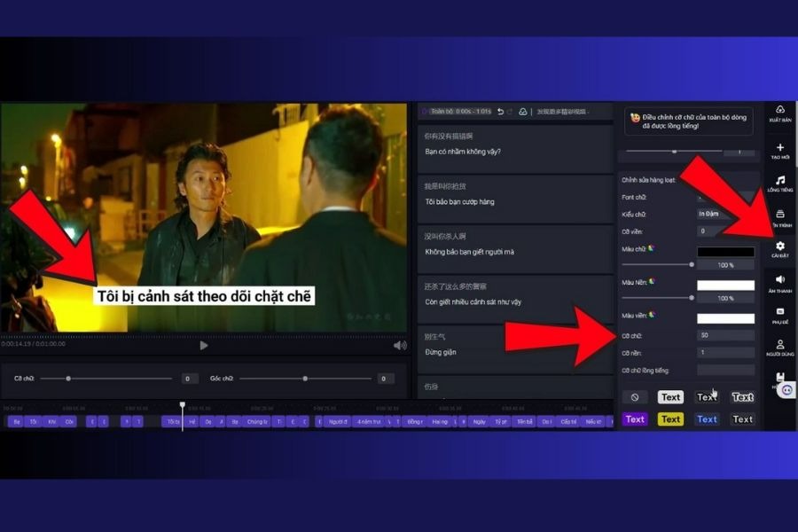Select the purple Text style preset
798x532 pixels.
(635, 419)
